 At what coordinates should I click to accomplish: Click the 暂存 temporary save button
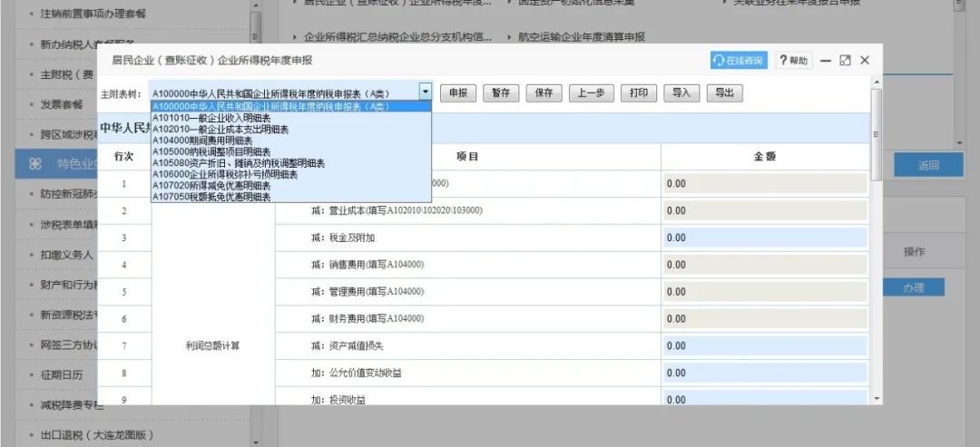(x=501, y=93)
